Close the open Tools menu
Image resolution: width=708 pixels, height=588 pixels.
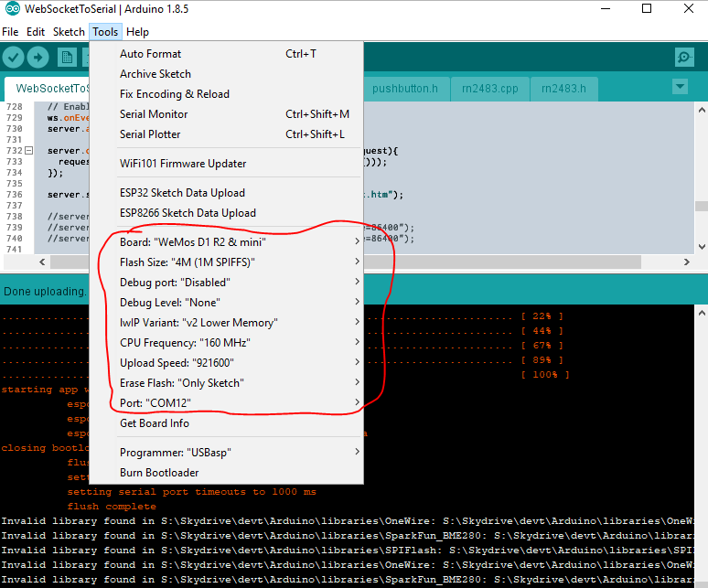(x=105, y=32)
